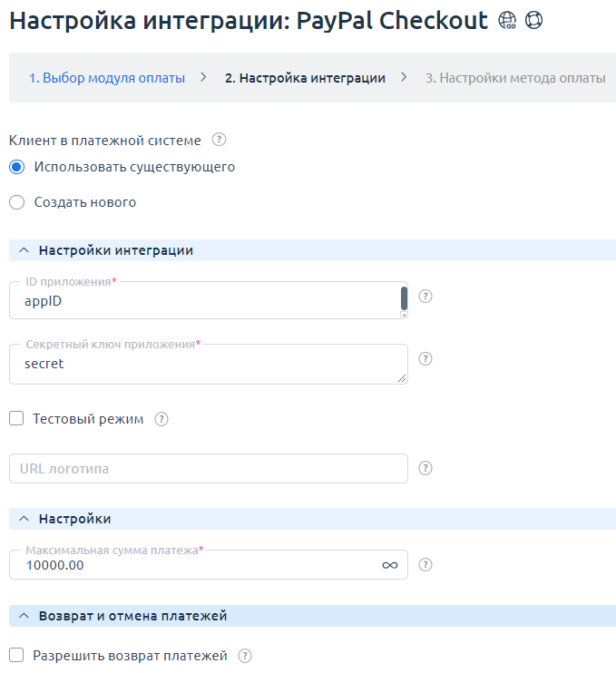The height and width of the screenshot is (673, 616).
Task: Show hint for Разрешить возврат платежей
Action: pos(244,655)
